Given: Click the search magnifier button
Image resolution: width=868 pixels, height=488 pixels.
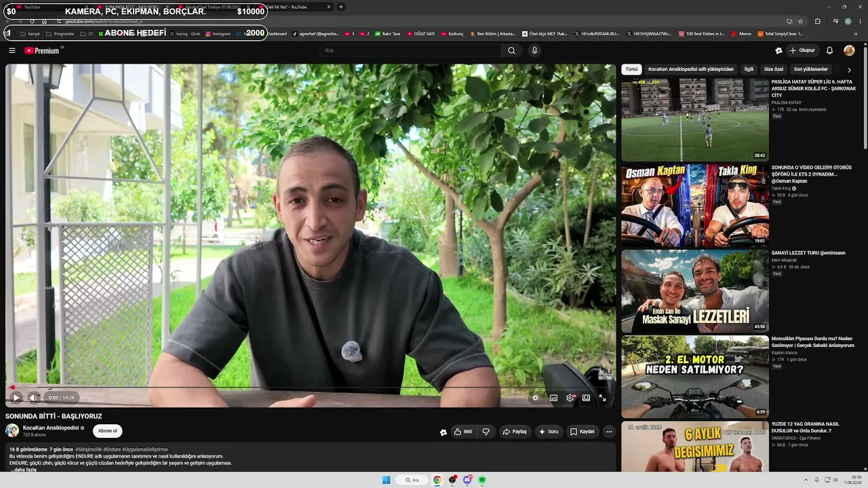Looking at the screenshot, I should pyautogui.click(x=511, y=50).
